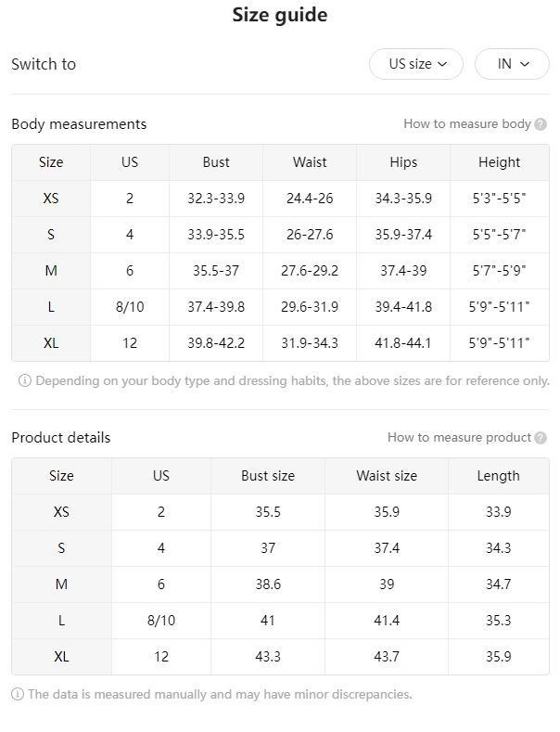
Task: Click the 38.6 bust size cell for M
Action: (268, 584)
